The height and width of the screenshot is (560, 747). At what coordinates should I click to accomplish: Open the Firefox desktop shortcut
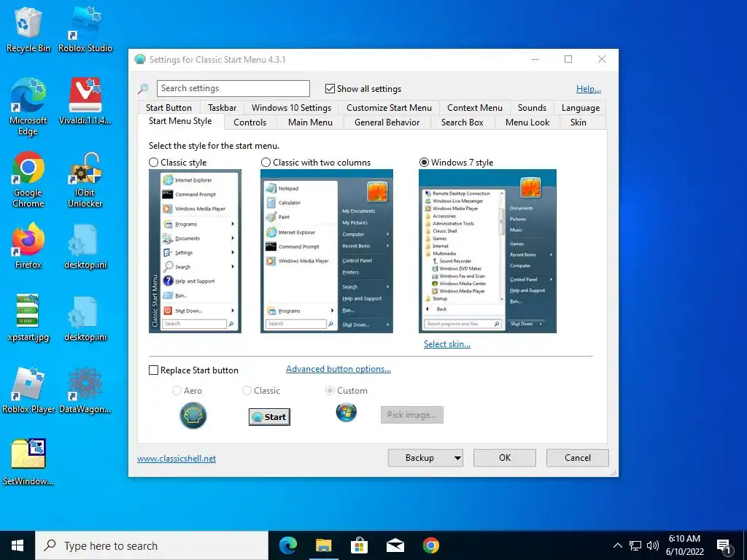(x=28, y=246)
